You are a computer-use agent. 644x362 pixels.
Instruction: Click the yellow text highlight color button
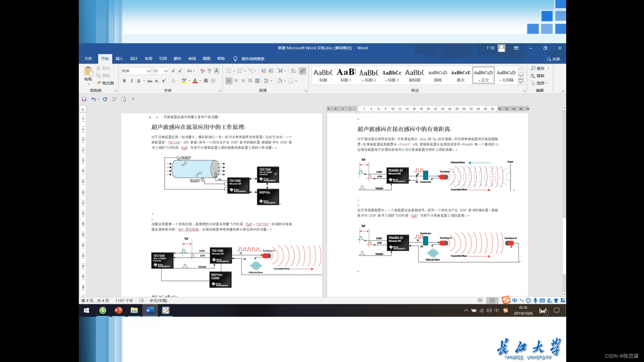[x=184, y=81]
